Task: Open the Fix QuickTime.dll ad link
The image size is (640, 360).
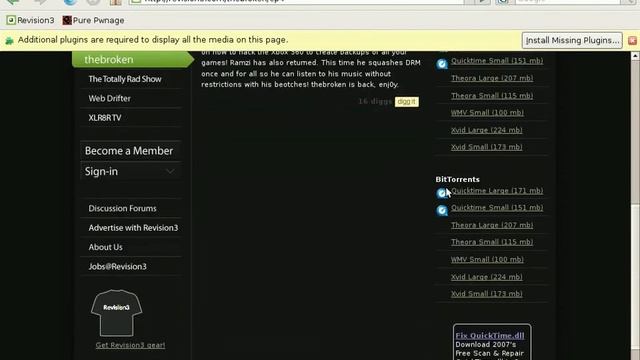Action: 490,336
